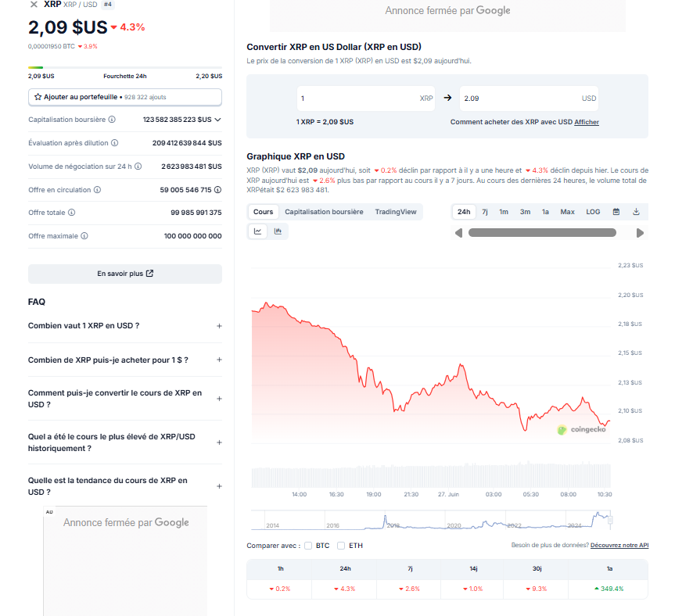This screenshot has width=675, height=616.
Task: Open the calendar date range picker
Action: tap(616, 212)
